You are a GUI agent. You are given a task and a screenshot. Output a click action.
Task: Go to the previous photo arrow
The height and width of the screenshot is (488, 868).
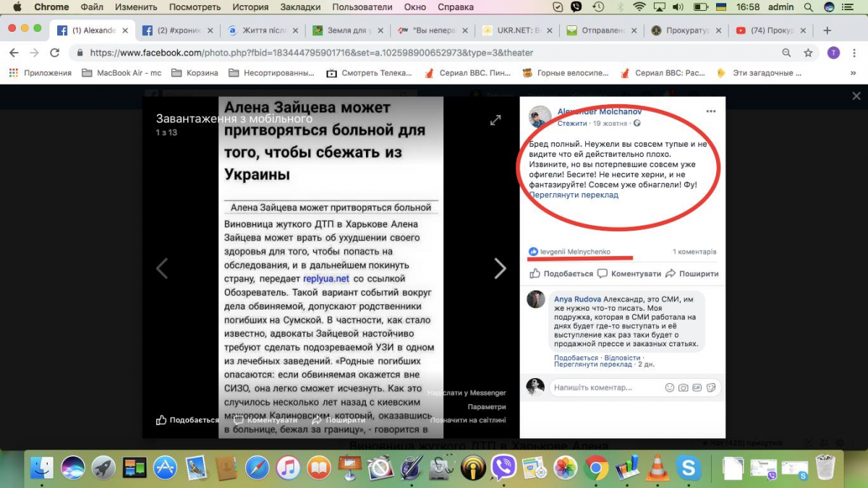coord(162,268)
